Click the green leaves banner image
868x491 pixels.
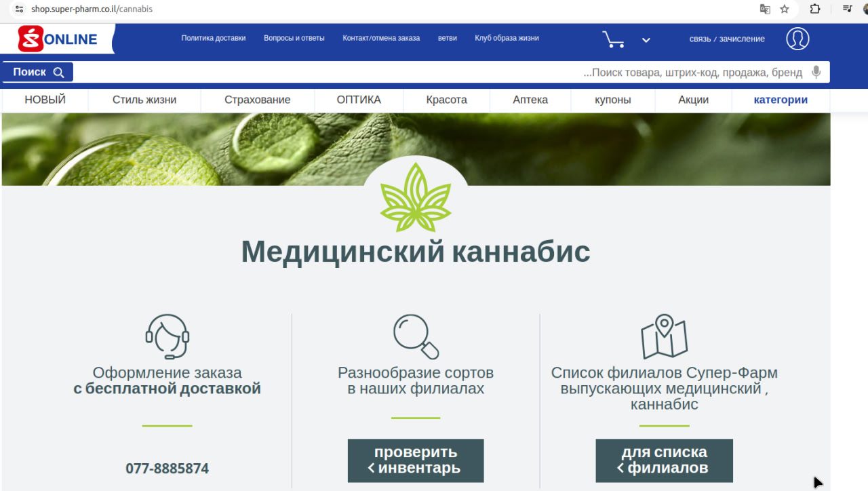coord(416,149)
